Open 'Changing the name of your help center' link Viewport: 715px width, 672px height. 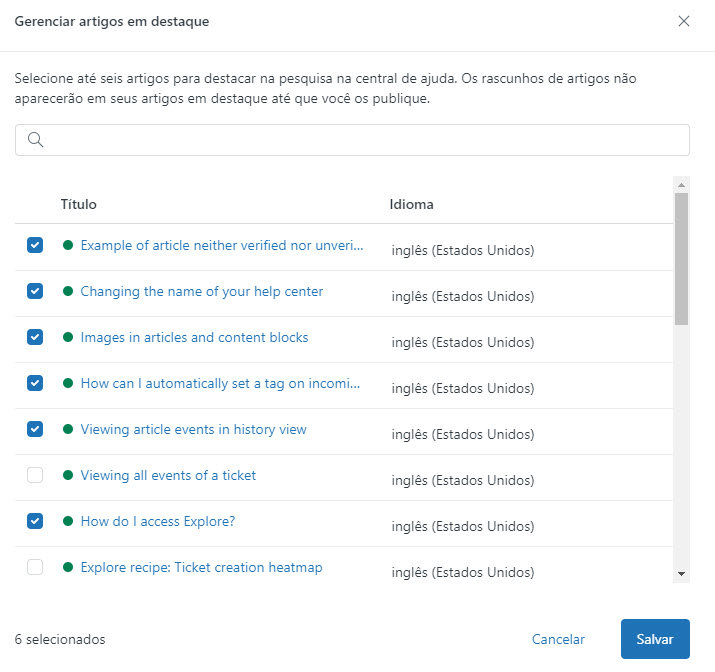pos(202,291)
